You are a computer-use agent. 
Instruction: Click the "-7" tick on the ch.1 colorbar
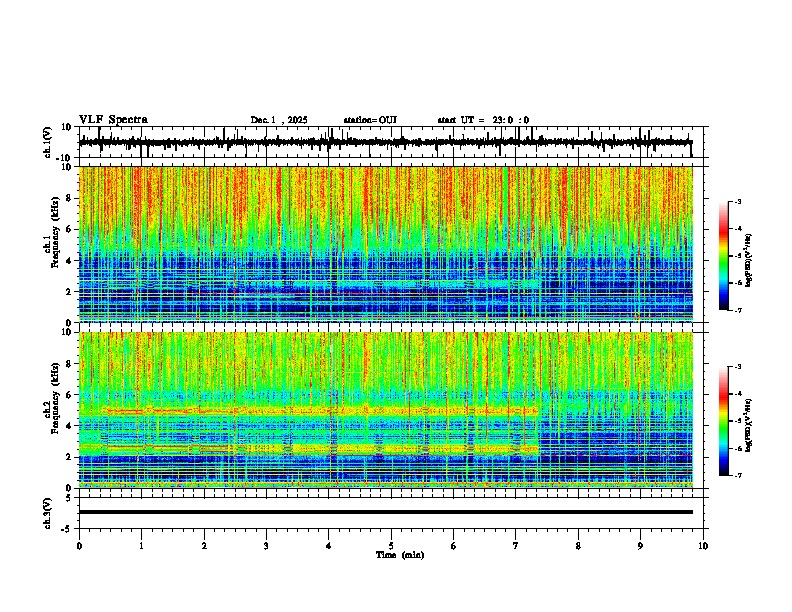pos(737,310)
